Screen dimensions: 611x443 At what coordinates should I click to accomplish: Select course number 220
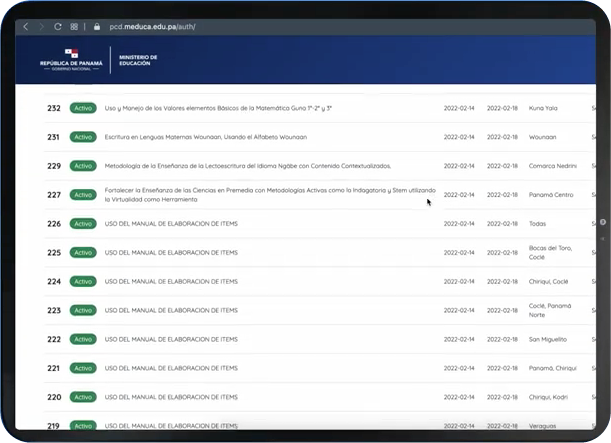pos(54,397)
